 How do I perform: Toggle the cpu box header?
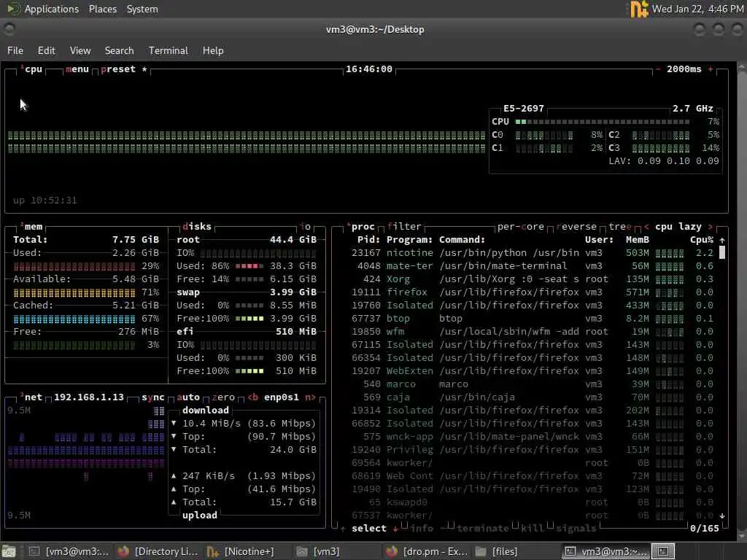(x=32, y=69)
